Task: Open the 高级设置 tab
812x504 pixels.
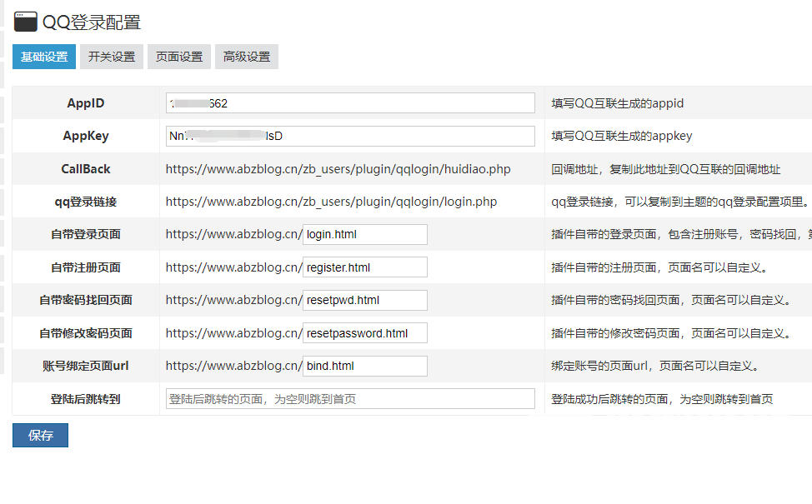Action: (247, 57)
